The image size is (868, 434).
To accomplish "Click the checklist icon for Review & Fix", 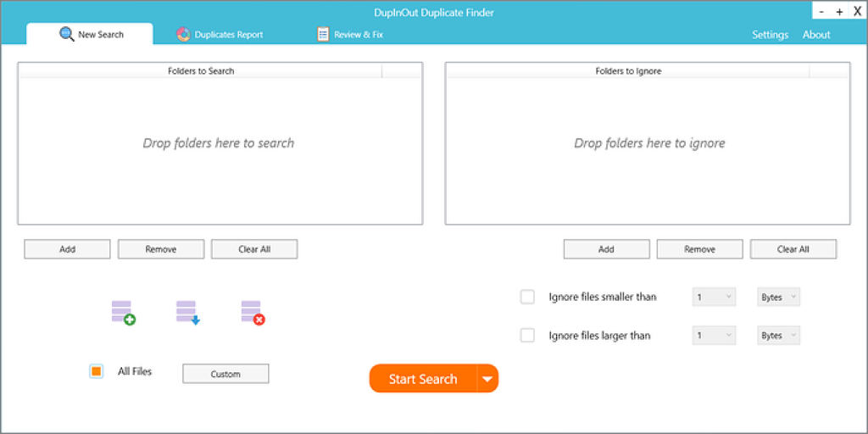I will pyautogui.click(x=323, y=34).
